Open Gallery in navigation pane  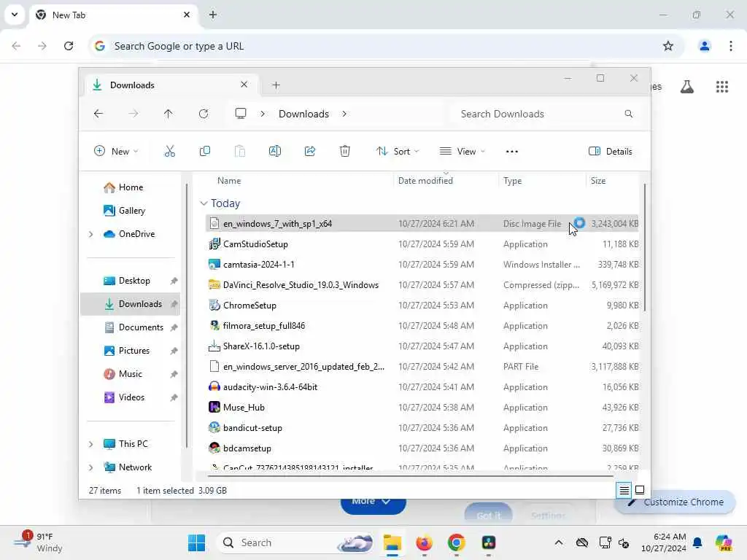(x=124, y=211)
